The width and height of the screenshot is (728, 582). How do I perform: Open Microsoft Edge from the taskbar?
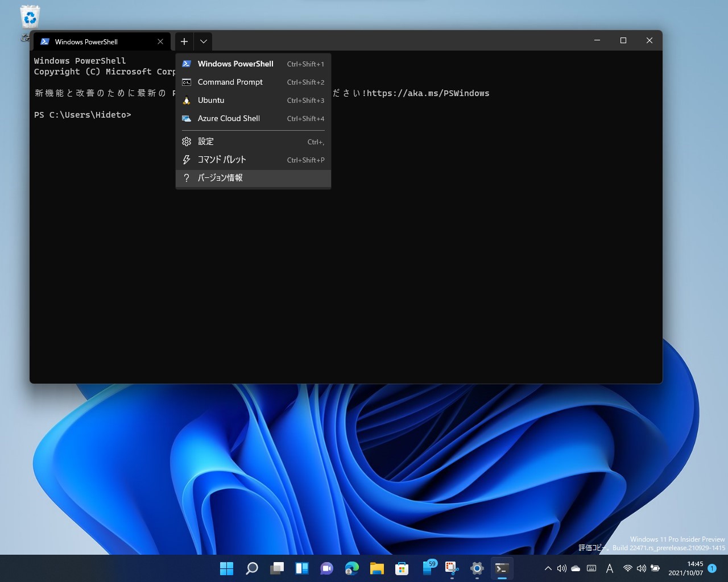click(x=351, y=568)
